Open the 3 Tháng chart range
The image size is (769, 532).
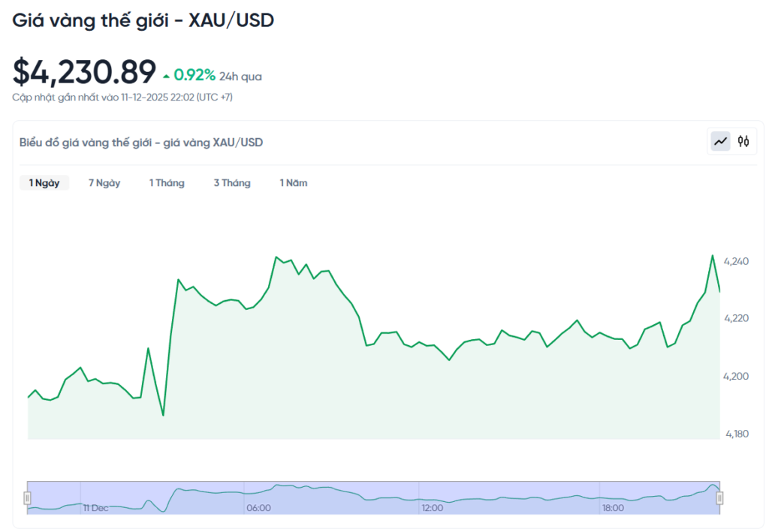pos(232,183)
